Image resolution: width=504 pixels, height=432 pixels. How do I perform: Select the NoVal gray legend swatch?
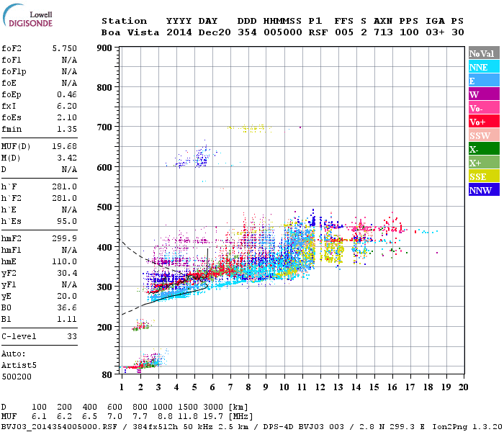[484, 53]
